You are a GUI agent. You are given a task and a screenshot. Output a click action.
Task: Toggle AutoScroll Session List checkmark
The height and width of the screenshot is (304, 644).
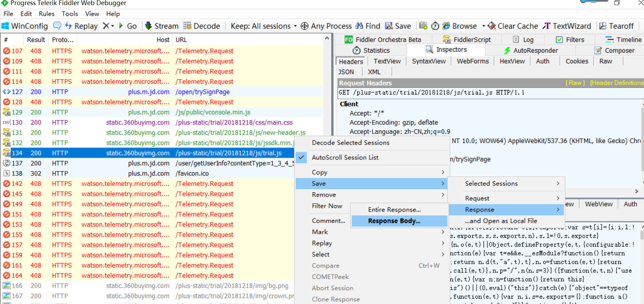(301, 157)
